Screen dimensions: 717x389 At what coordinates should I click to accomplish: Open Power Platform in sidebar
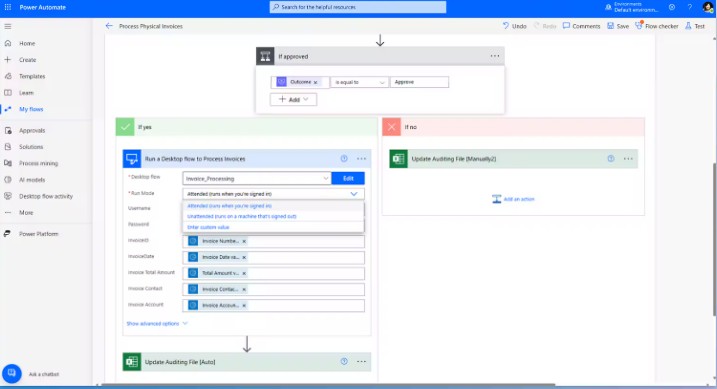[38, 234]
